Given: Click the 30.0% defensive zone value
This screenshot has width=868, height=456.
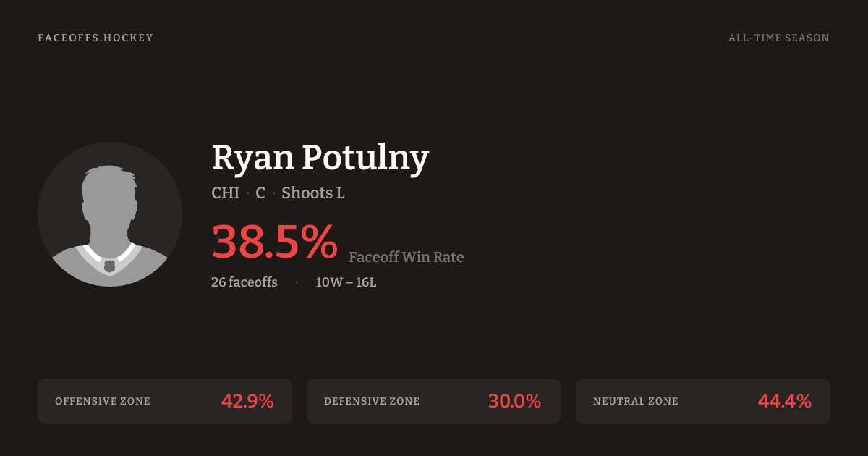Looking at the screenshot, I should [x=514, y=401].
